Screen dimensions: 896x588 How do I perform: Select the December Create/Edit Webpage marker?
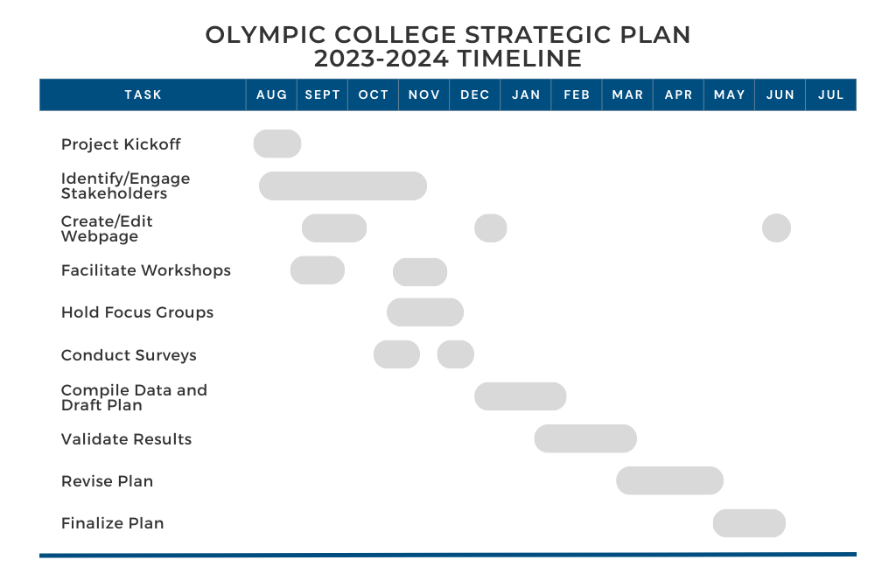(491, 227)
